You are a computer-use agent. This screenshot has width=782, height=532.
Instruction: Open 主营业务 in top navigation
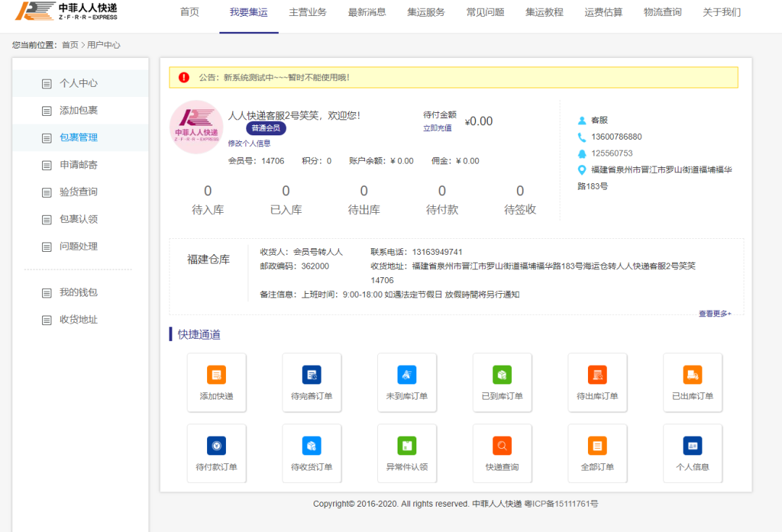click(x=308, y=12)
